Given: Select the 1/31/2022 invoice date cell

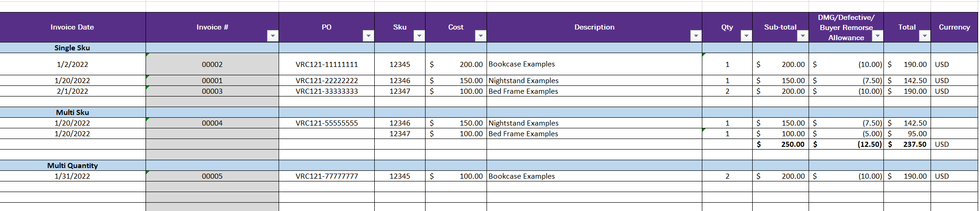Looking at the screenshot, I should pyautogui.click(x=72, y=176).
